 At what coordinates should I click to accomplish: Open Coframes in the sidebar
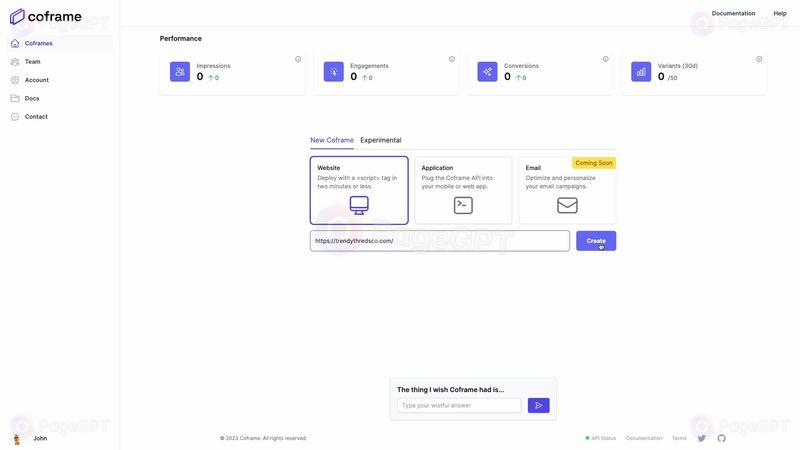click(x=60, y=43)
